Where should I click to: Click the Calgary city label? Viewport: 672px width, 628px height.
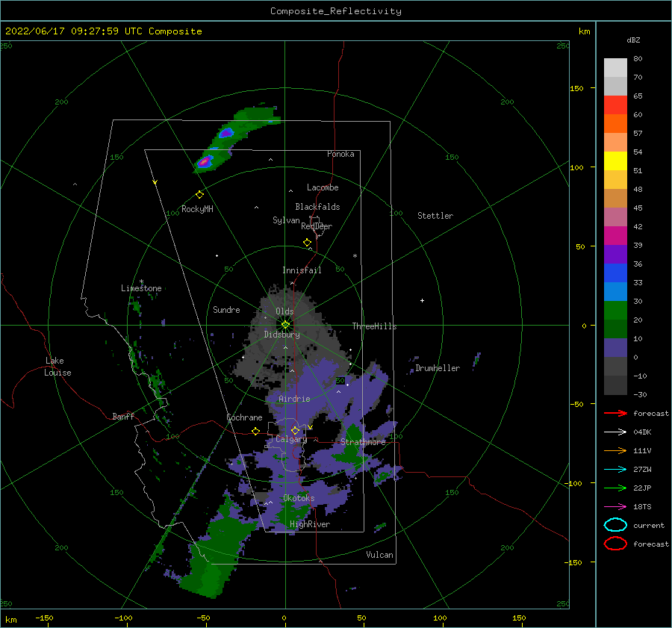pos(291,439)
